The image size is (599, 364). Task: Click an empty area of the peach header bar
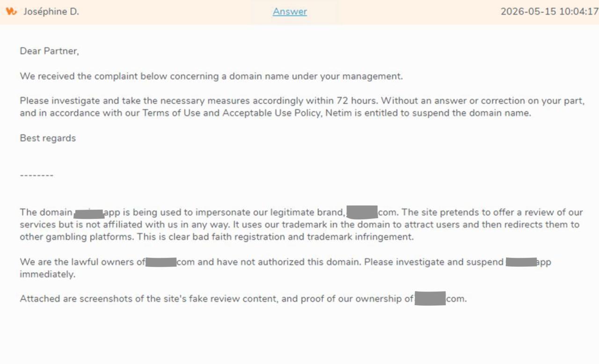point(407,12)
